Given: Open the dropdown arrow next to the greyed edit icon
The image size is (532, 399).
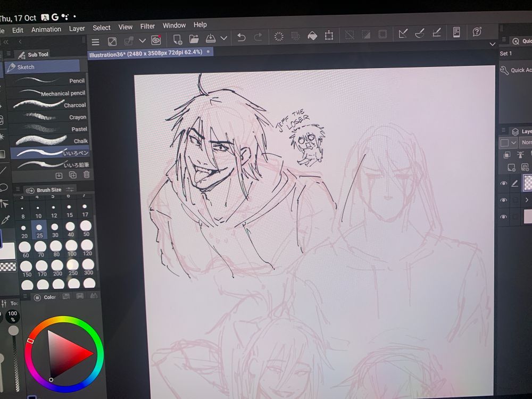Looking at the screenshot, I should (143, 41).
